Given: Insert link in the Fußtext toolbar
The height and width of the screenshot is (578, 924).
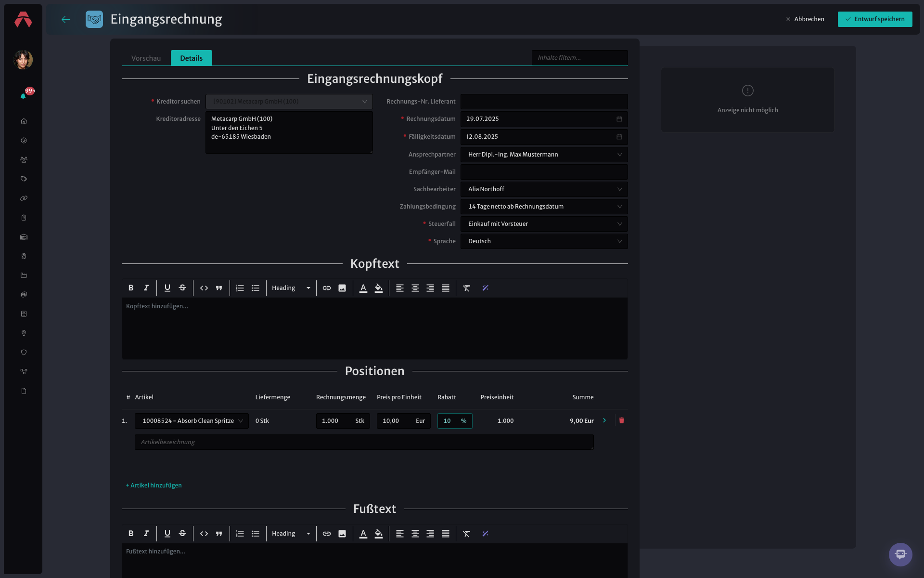Looking at the screenshot, I should coord(327,534).
